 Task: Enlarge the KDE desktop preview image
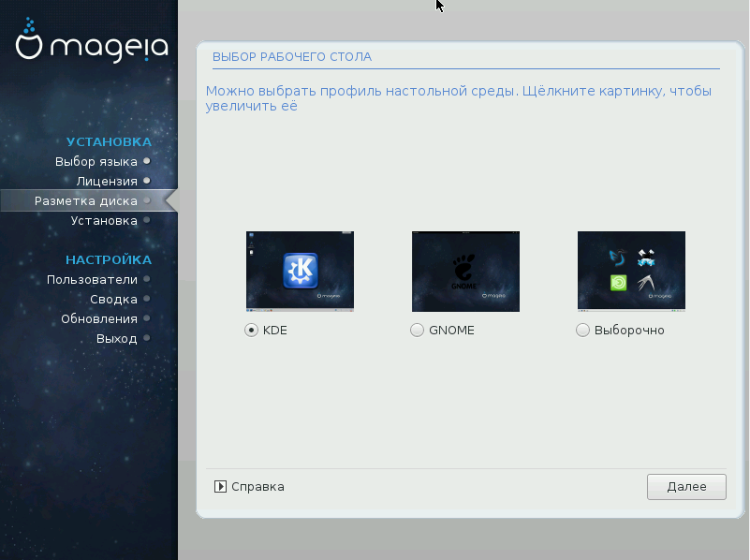300,272
